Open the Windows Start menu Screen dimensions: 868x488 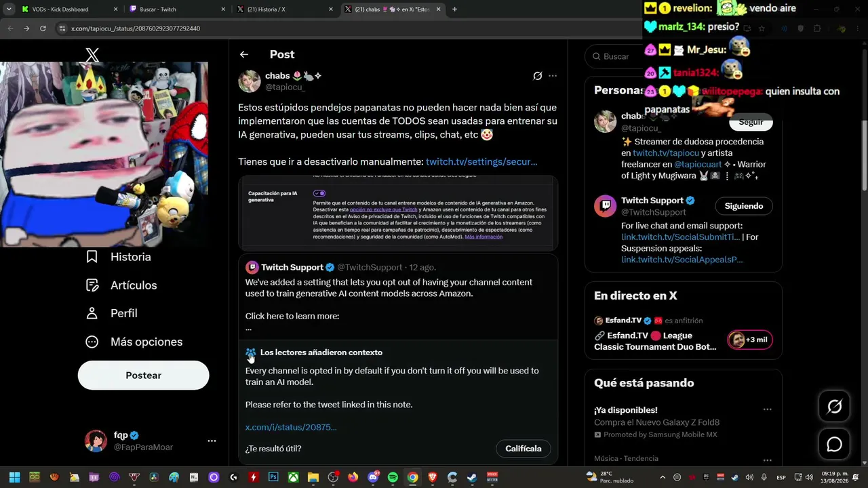14,477
